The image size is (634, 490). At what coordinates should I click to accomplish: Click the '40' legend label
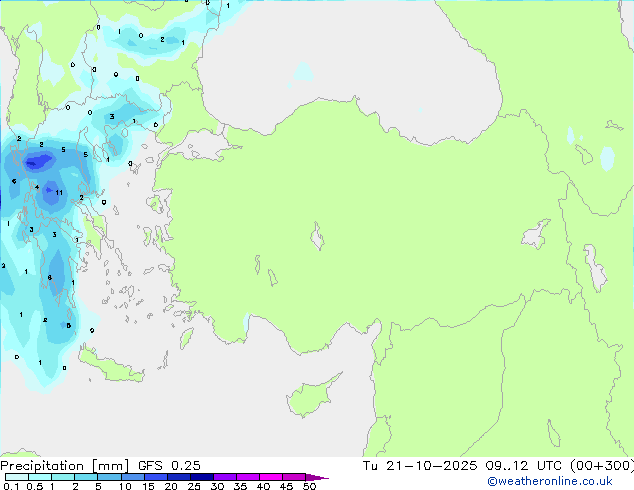(x=263, y=486)
